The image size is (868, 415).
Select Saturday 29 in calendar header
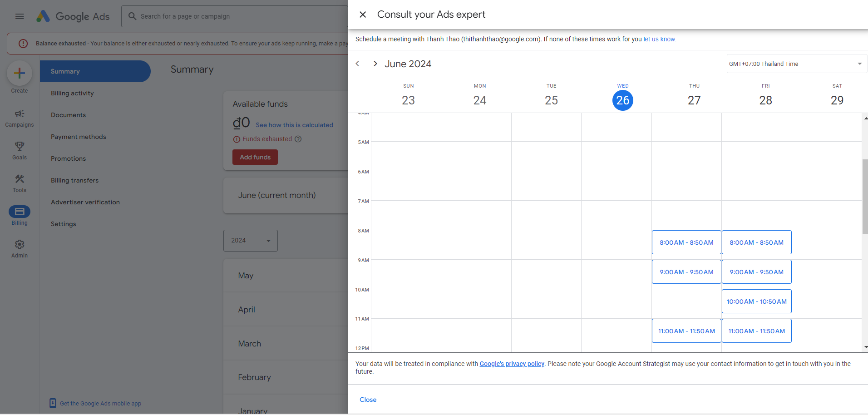click(x=837, y=100)
